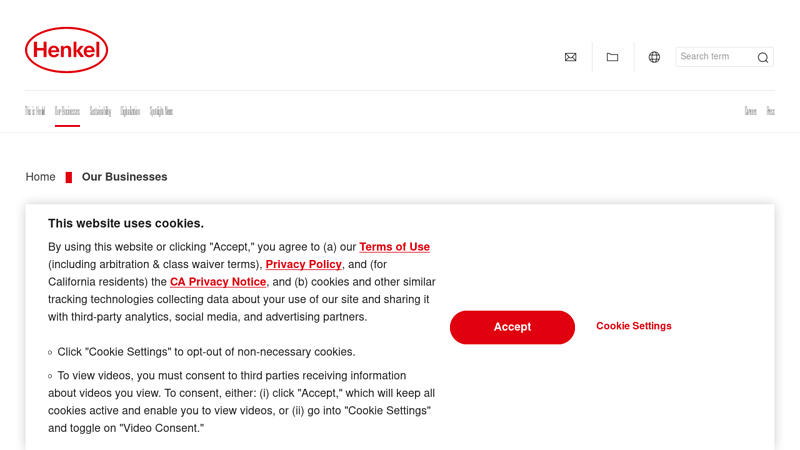
Task: Follow the Terms of Use link
Action: click(x=394, y=247)
